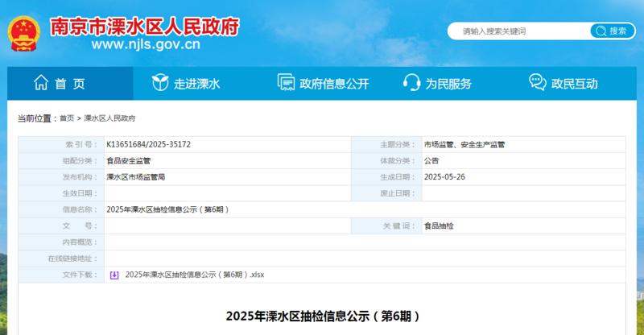Click the 文号 field label
The image size is (644, 335).
80,225
